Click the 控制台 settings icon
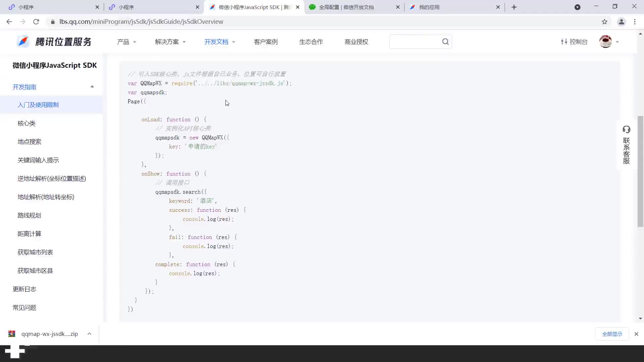 [564, 41]
